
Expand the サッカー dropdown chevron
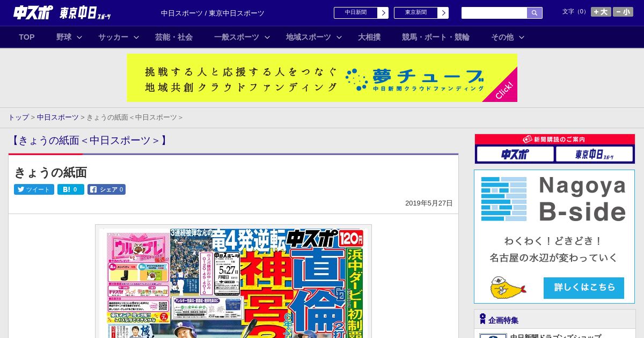[136, 37]
